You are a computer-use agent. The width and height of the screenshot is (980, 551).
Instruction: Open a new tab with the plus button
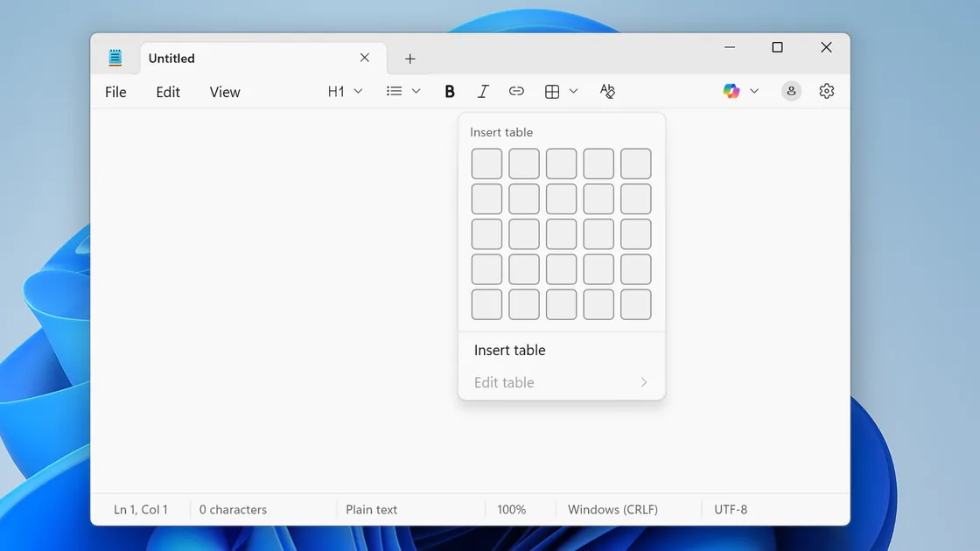409,58
